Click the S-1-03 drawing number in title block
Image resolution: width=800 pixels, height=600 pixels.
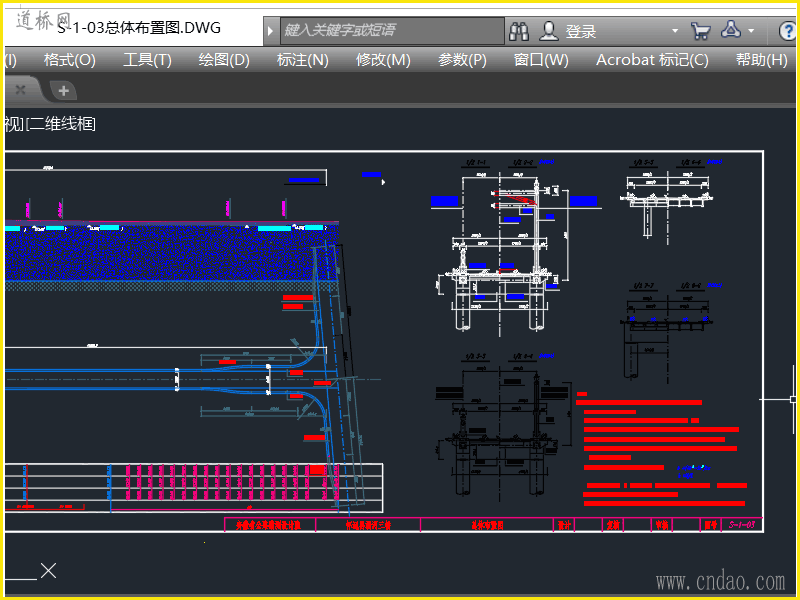(x=742, y=524)
